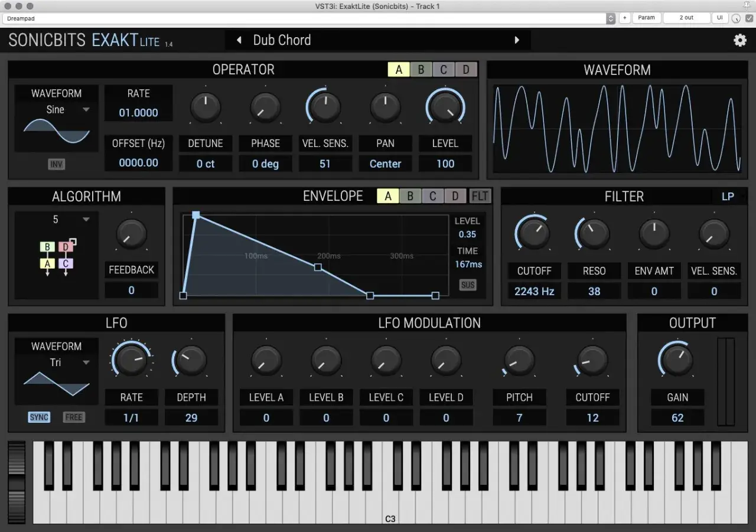756x532 pixels.
Task: Select envelope tab A
Action: pos(388,196)
